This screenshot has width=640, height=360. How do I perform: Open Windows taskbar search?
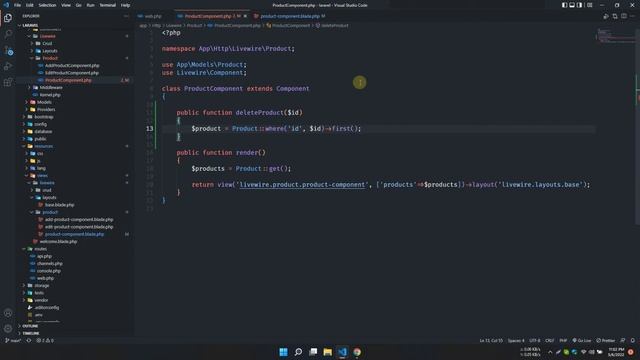point(298,352)
